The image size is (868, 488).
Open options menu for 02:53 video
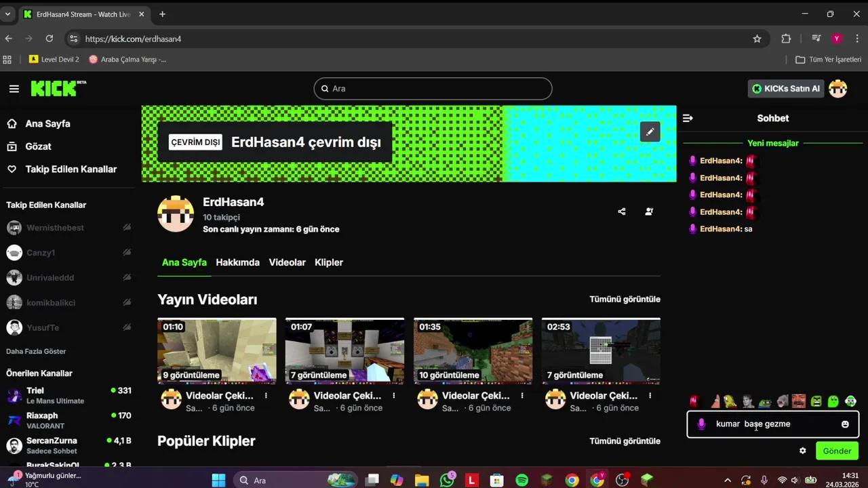650,396
